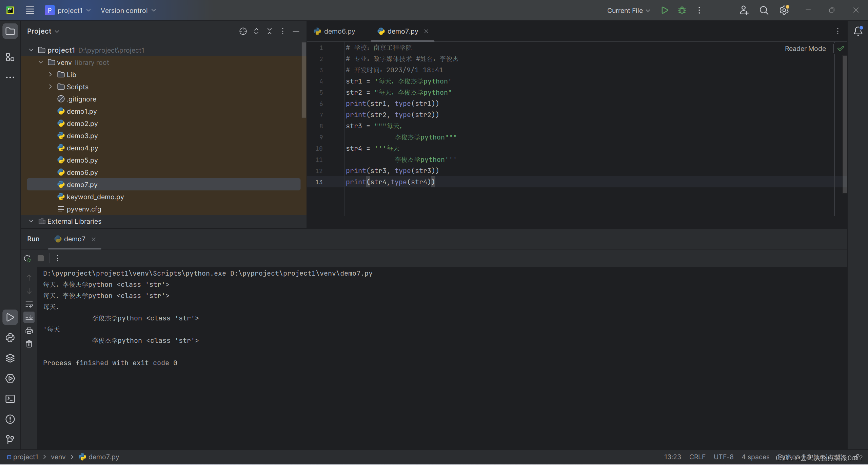Rerun demo7 in the Run panel
This screenshot has width=868, height=465.
click(x=28, y=258)
